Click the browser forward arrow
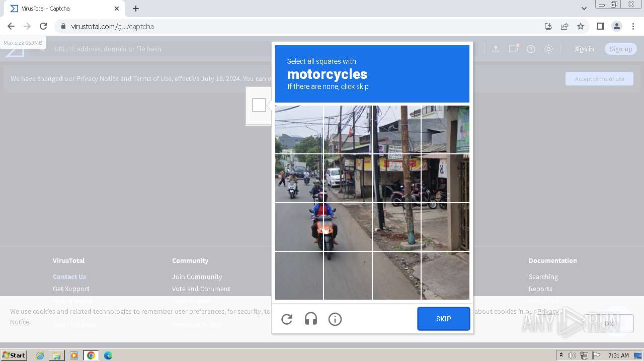The image size is (644, 362). (x=27, y=26)
